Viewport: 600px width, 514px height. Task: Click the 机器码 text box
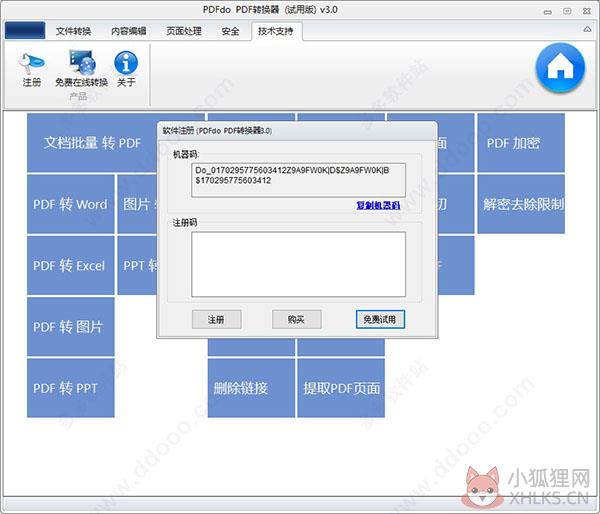tap(298, 180)
